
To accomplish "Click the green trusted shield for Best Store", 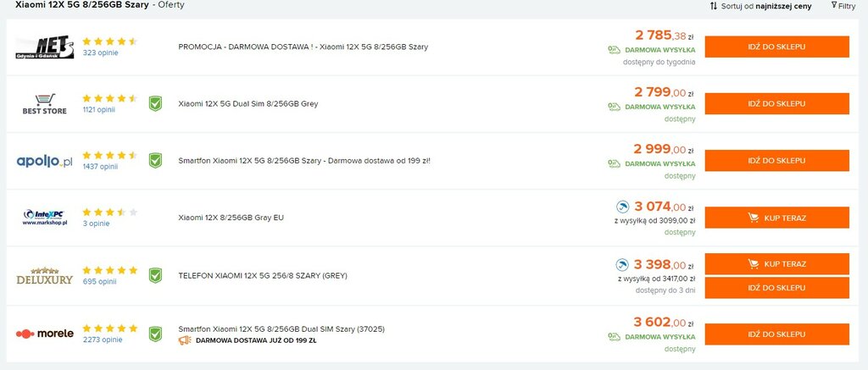I will click(156, 103).
